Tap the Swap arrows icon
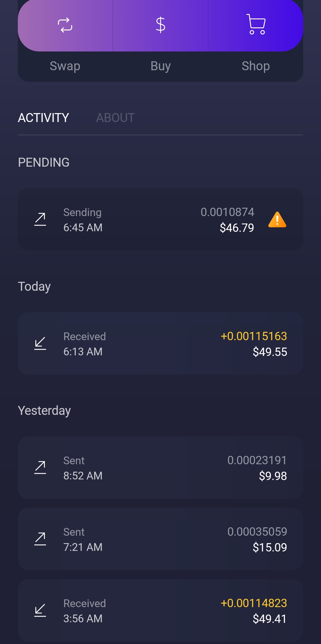 pyautogui.click(x=65, y=25)
